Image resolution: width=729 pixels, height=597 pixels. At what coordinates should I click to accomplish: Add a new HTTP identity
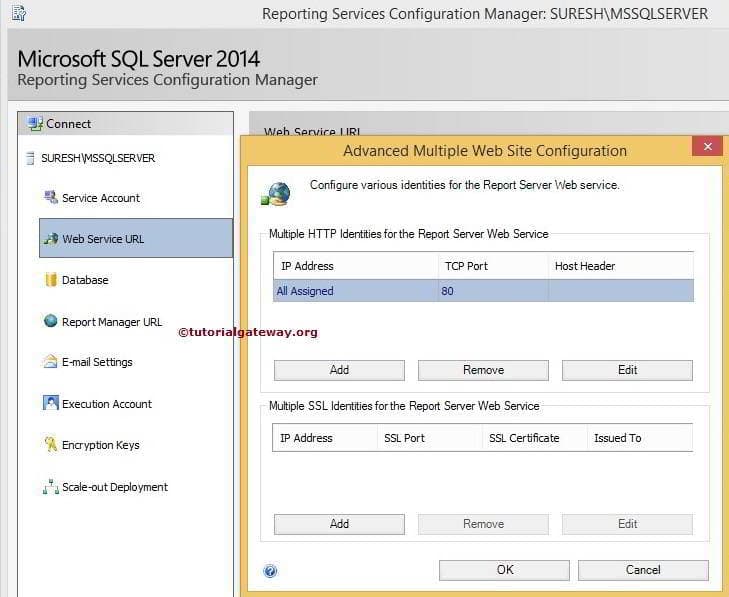point(339,370)
